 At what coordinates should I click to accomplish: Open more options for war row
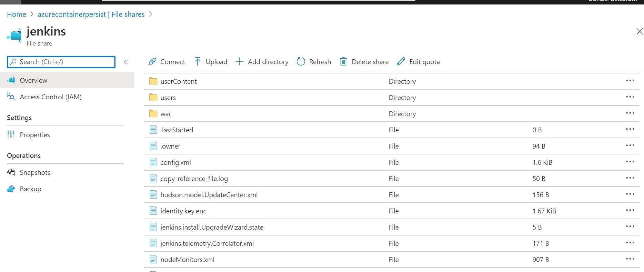click(x=630, y=113)
